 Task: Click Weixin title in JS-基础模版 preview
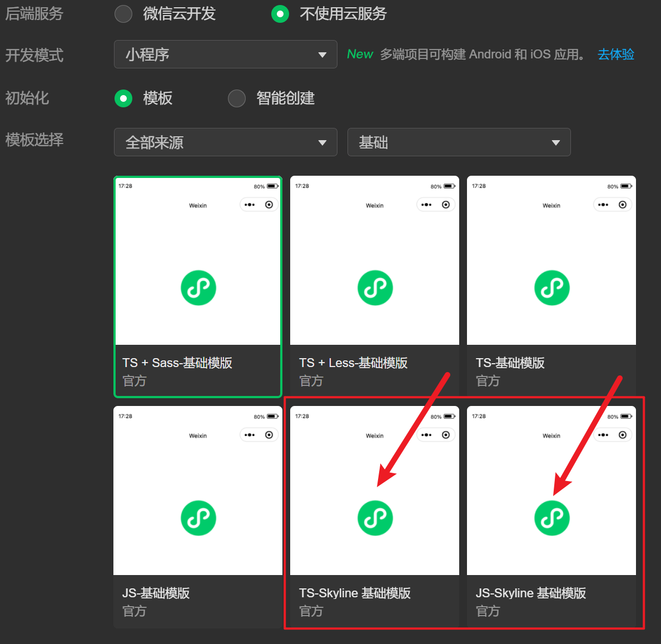[x=198, y=436]
